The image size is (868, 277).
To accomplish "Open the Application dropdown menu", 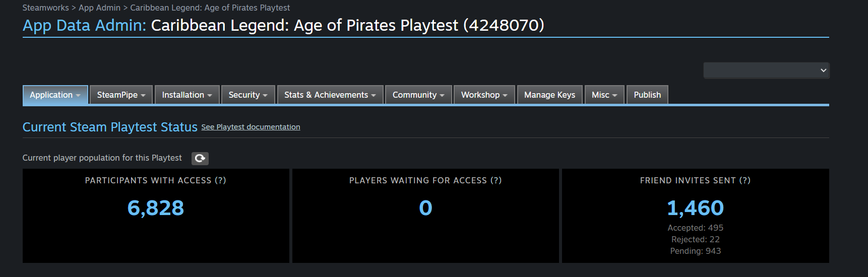I will (55, 95).
